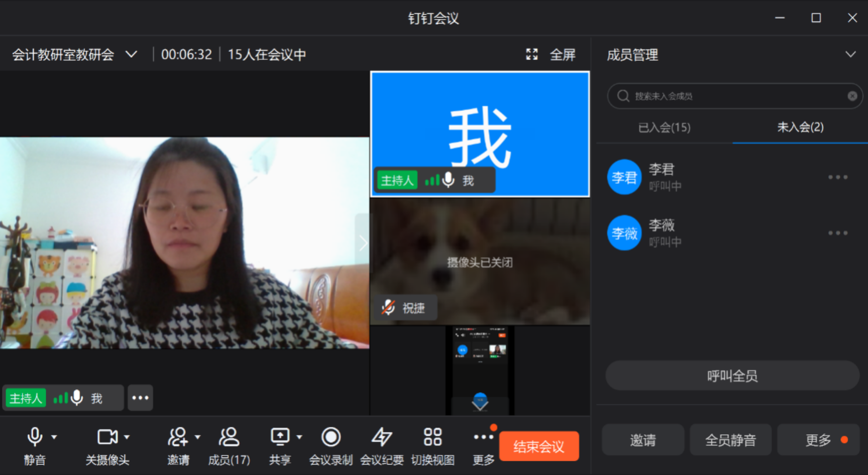This screenshot has width=868, height=475.
Task: Open more options for 李君
Action: pos(838,177)
